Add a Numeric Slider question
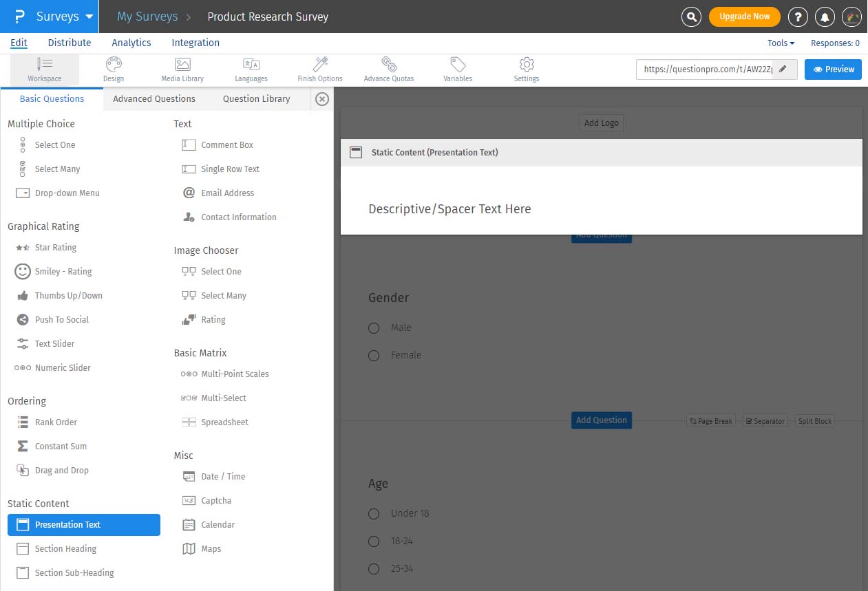 (63, 368)
